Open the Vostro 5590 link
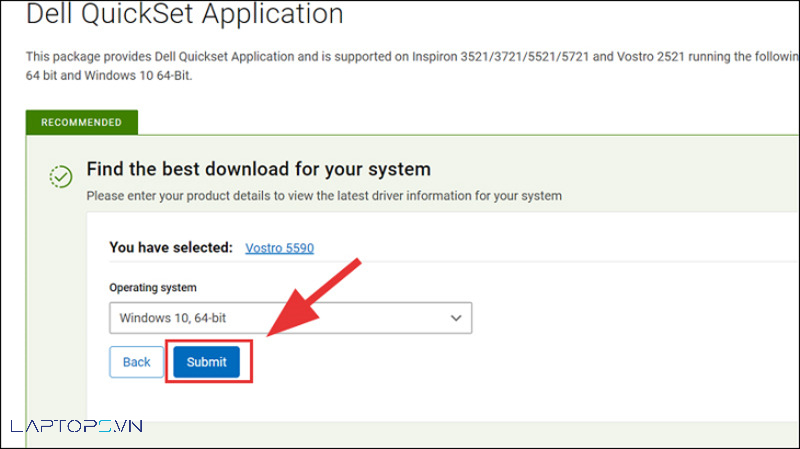 [279, 247]
